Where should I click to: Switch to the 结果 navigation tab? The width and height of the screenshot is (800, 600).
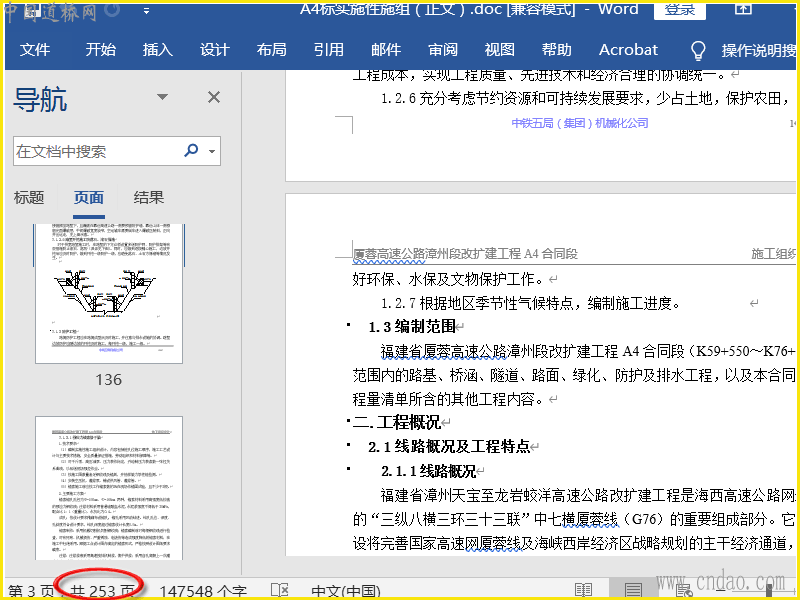point(148,198)
